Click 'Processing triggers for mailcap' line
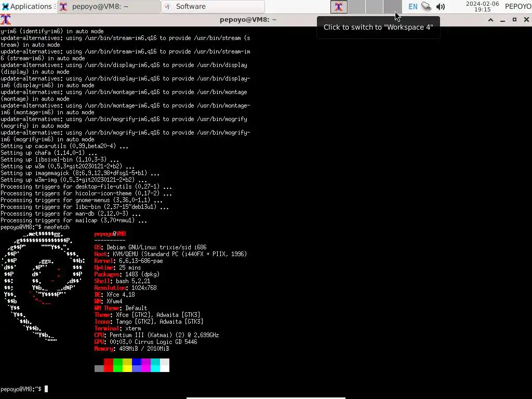Screen dimensions: 532x399 click(x=74, y=220)
